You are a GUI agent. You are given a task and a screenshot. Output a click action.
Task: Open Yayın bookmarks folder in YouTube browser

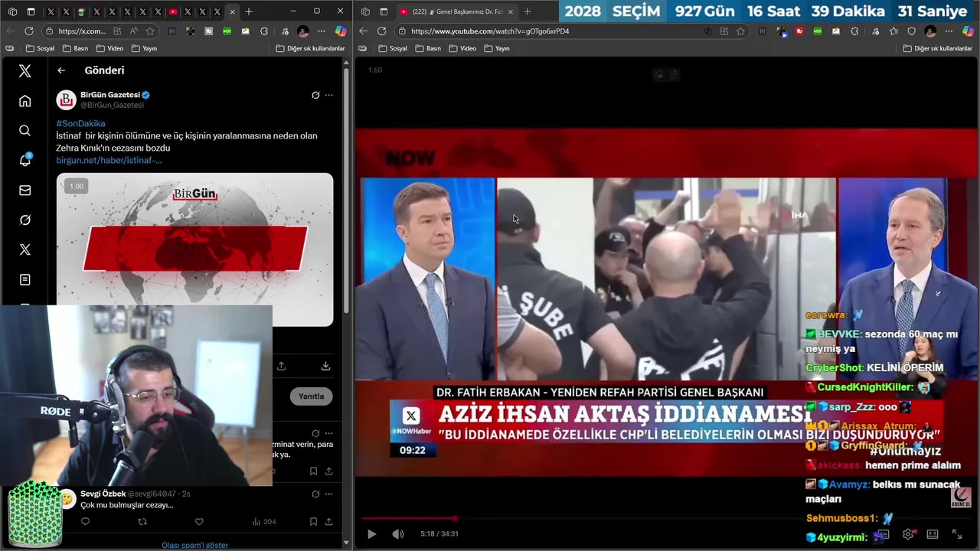[x=497, y=48]
